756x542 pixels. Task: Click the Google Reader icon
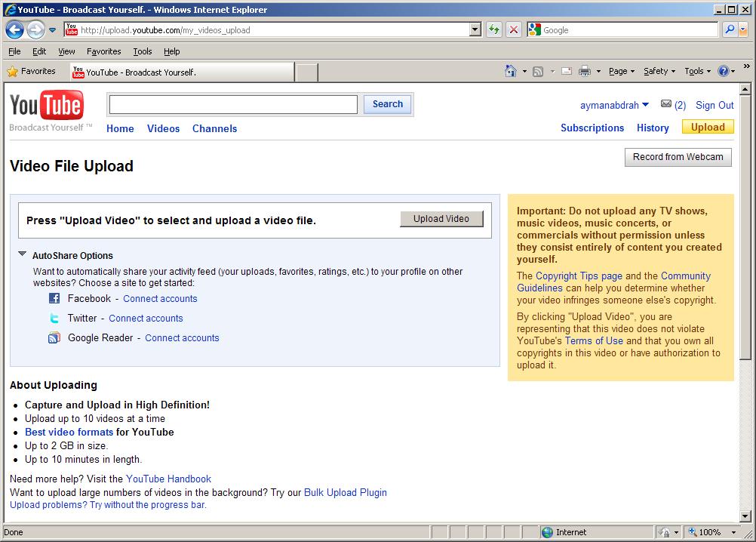54,338
